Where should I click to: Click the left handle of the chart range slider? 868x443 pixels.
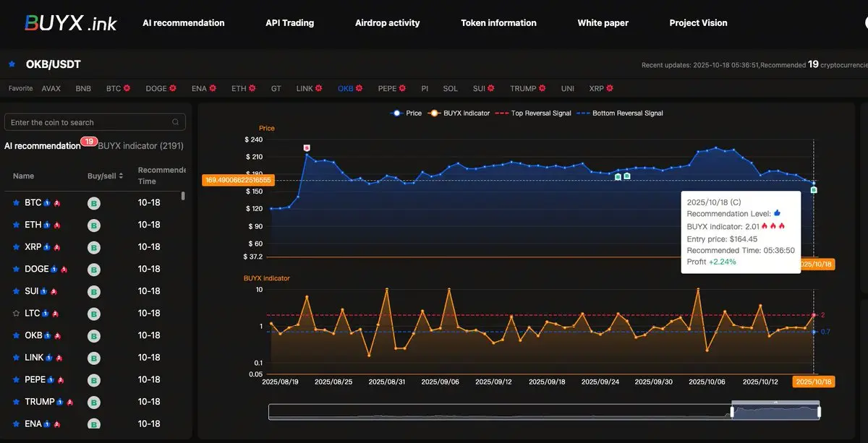tap(731, 411)
